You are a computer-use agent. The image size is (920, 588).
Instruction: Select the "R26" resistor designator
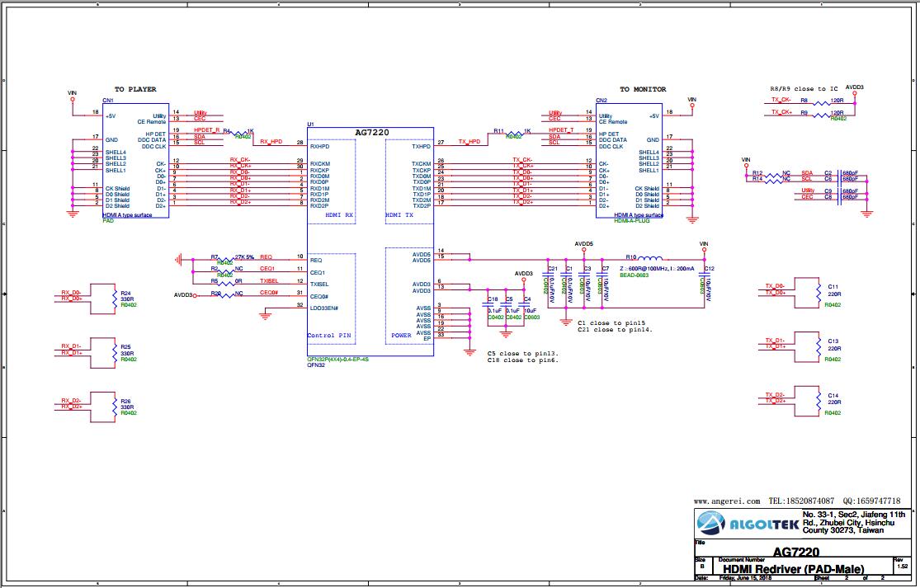coord(125,402)
